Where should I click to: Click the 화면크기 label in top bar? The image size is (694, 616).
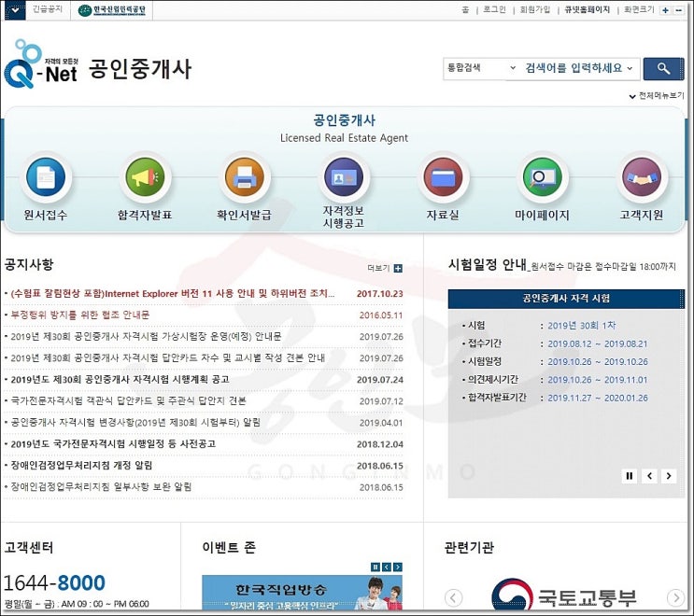pos(639,9)
